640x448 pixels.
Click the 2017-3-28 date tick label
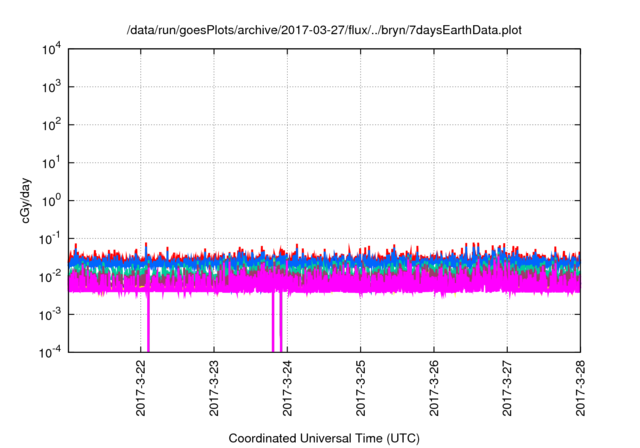(580, 388)
